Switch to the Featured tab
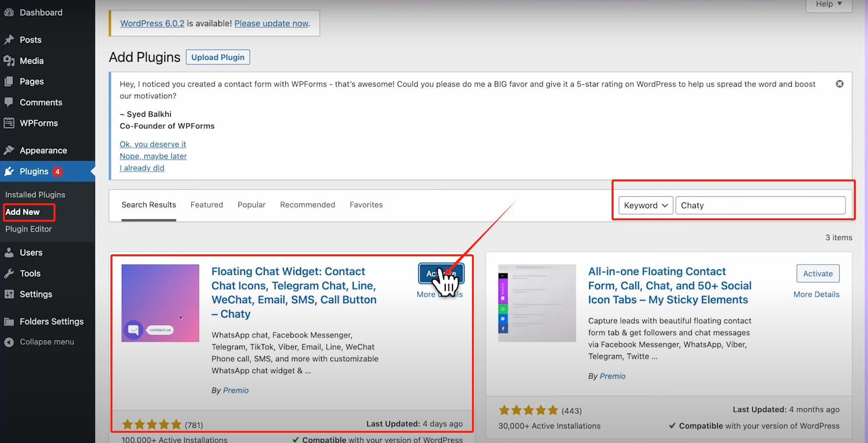The height and width of the screenshot is (443, 868). click(x=206, y=205)
